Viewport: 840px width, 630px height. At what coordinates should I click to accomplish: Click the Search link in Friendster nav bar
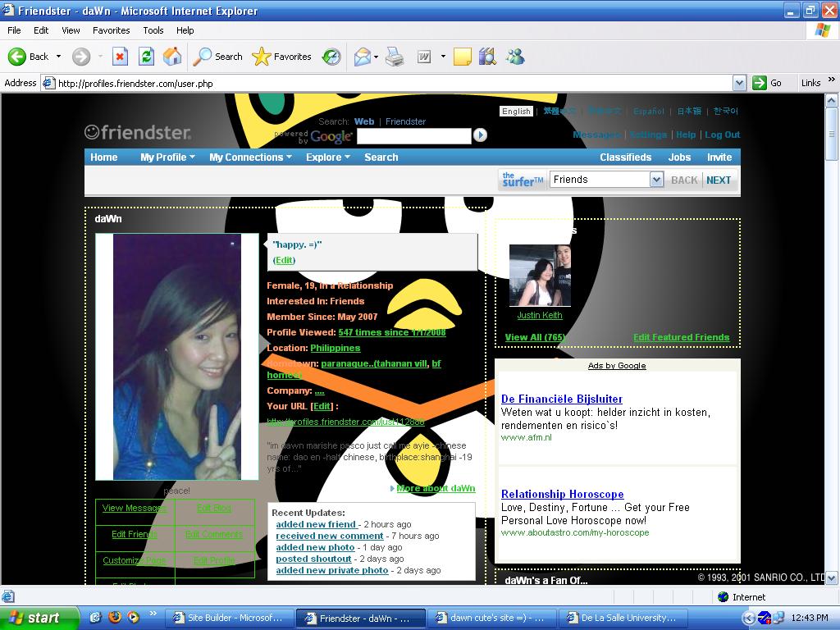click(x=381, y=157)
